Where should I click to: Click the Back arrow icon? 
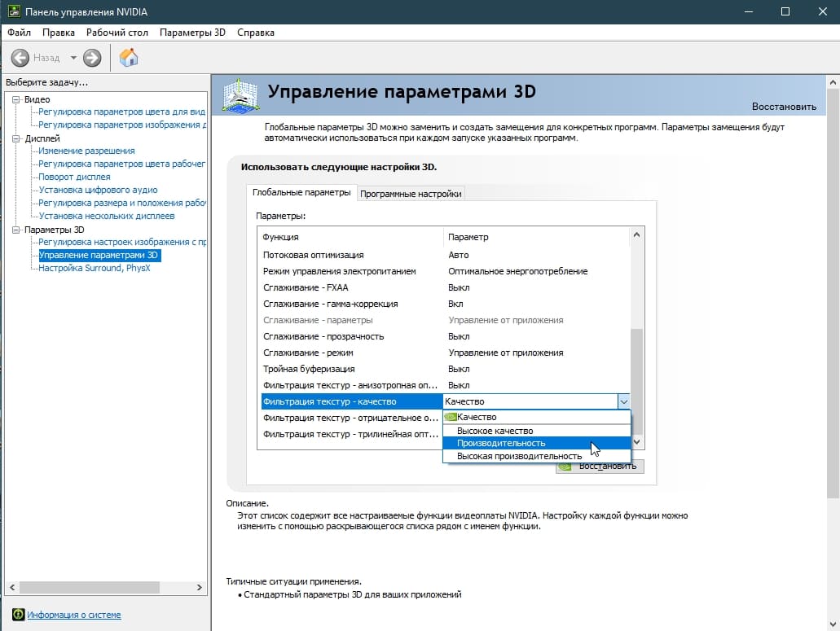[20, 57]
